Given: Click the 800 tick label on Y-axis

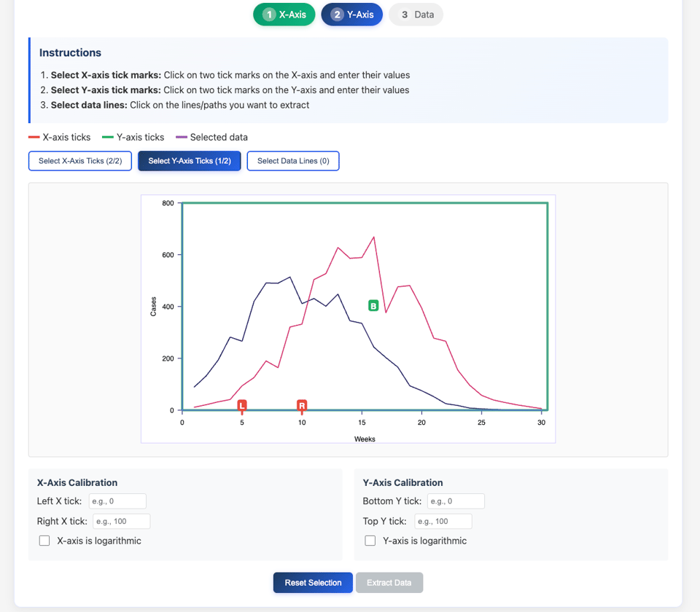Looking at the screenshot, I should 168,203.
